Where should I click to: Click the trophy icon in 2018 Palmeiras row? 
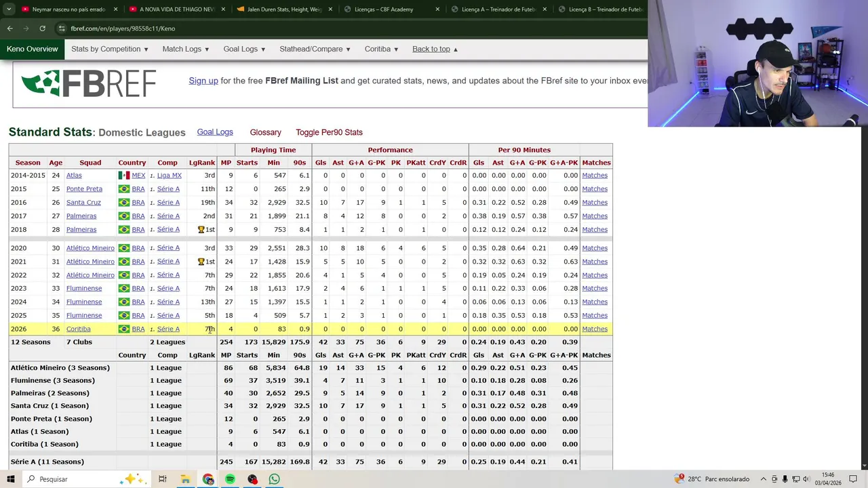point(201,230)
